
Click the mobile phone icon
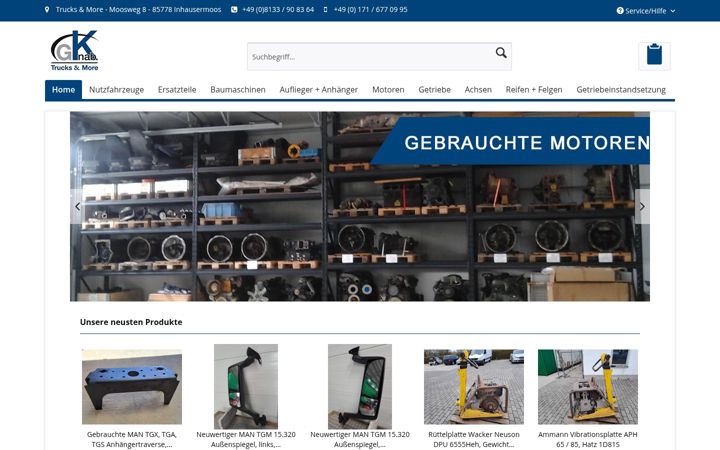pyautogui.click(x=325, y=10)
